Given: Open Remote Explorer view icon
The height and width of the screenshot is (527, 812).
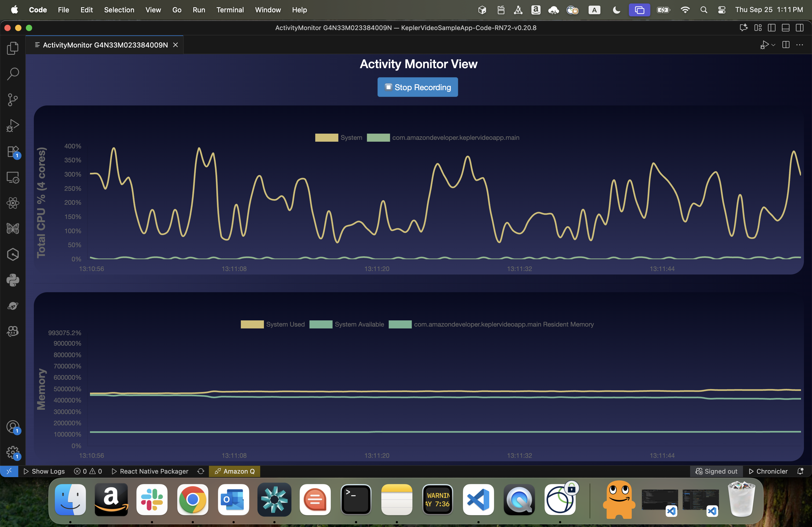Looking at the screenshot, I should (13, 177).
